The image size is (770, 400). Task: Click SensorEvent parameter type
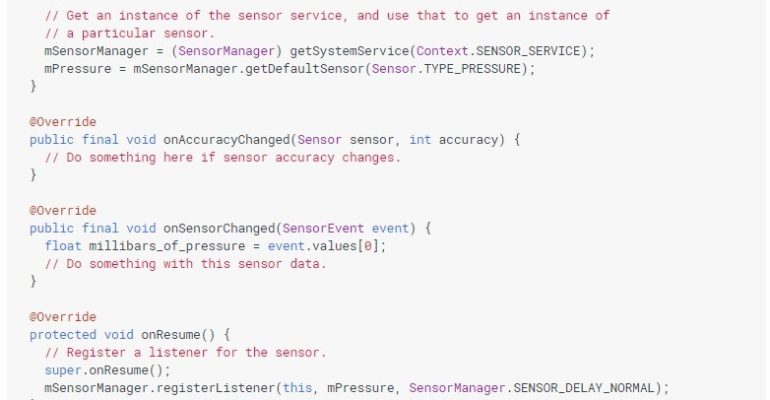(x=323, y=228)
